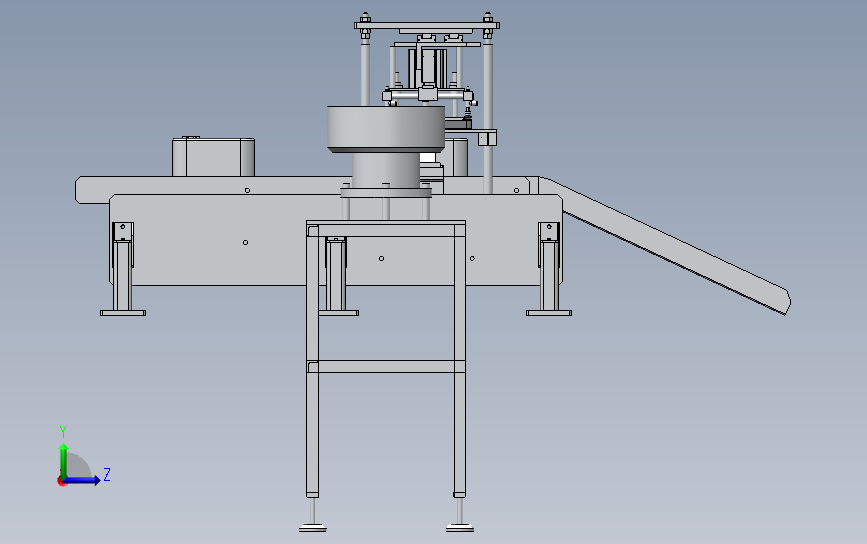This screenshot has height=544, width=867.
Task: Select the right leveling foot of the center stand
Action: point(460,528)
